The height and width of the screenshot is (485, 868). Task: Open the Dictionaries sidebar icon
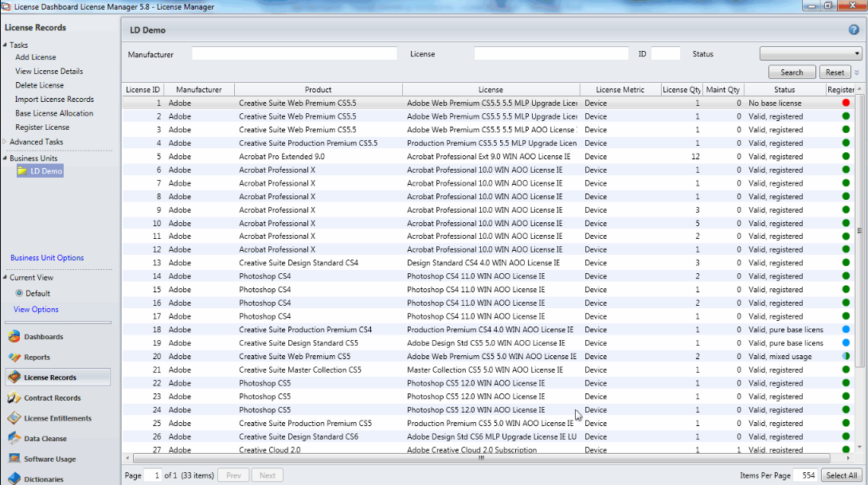coord(14,479)
